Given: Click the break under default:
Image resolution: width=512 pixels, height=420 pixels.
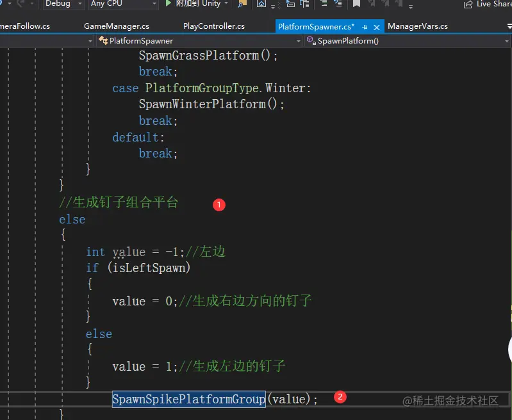Looking at the screenshot, I should [158, 154].
